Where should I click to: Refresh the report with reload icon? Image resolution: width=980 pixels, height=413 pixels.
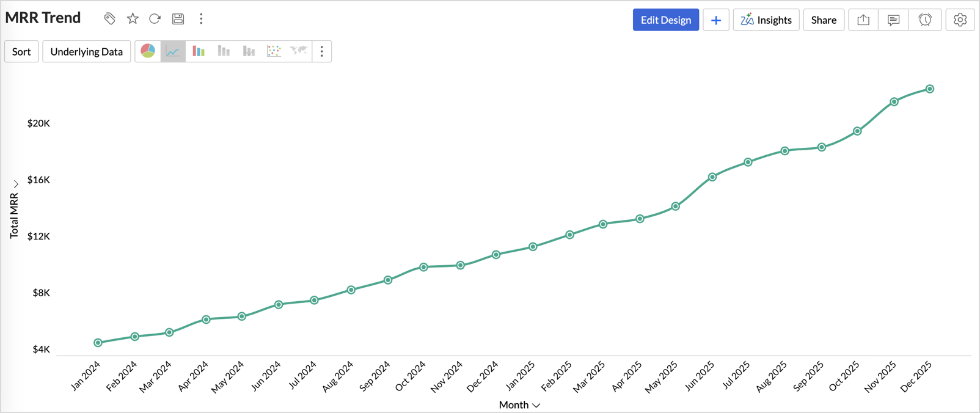tap(155, 19)
